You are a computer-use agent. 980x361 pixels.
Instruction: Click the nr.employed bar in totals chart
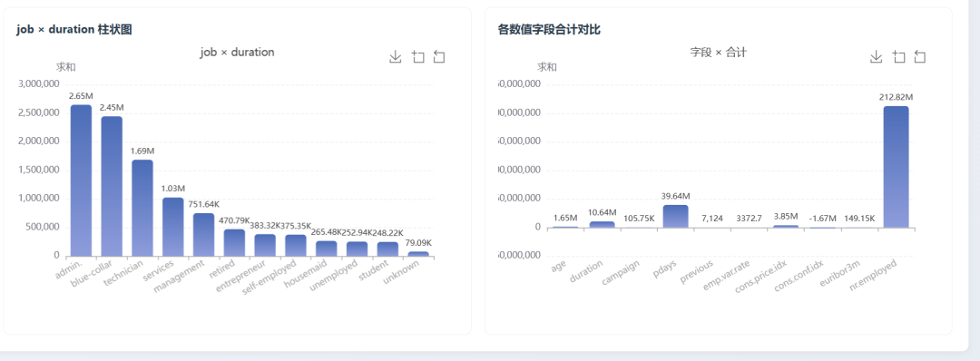coord(897,167)
